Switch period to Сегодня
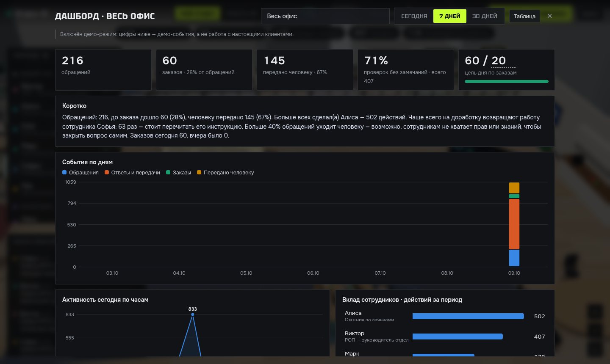The width and height of the screenshot is (610, 364). click(414, 16)
